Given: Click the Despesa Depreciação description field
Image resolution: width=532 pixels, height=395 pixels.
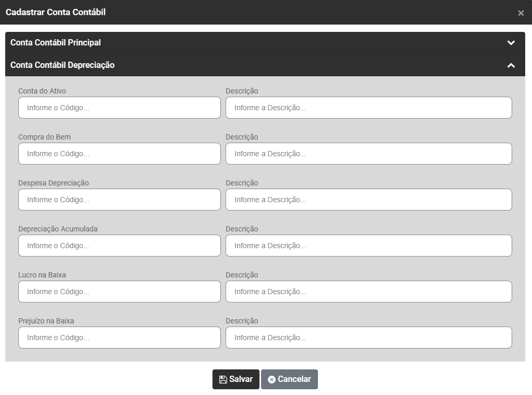Looking at the screenshot, I should tap(369, 200).
